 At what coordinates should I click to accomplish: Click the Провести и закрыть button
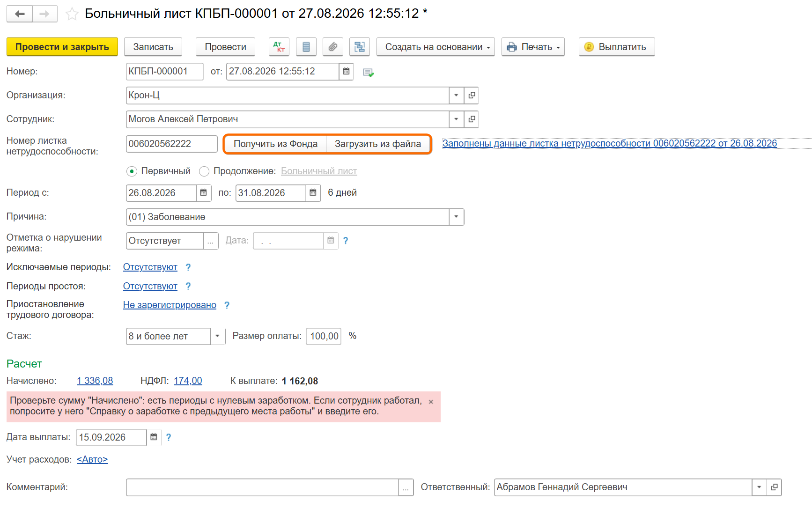[x=62, y=47]
